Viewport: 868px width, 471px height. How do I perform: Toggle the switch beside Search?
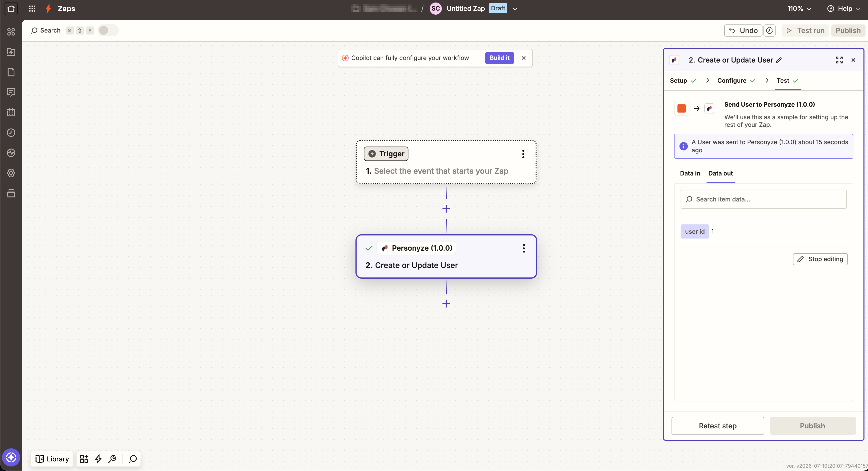(108, 30)
